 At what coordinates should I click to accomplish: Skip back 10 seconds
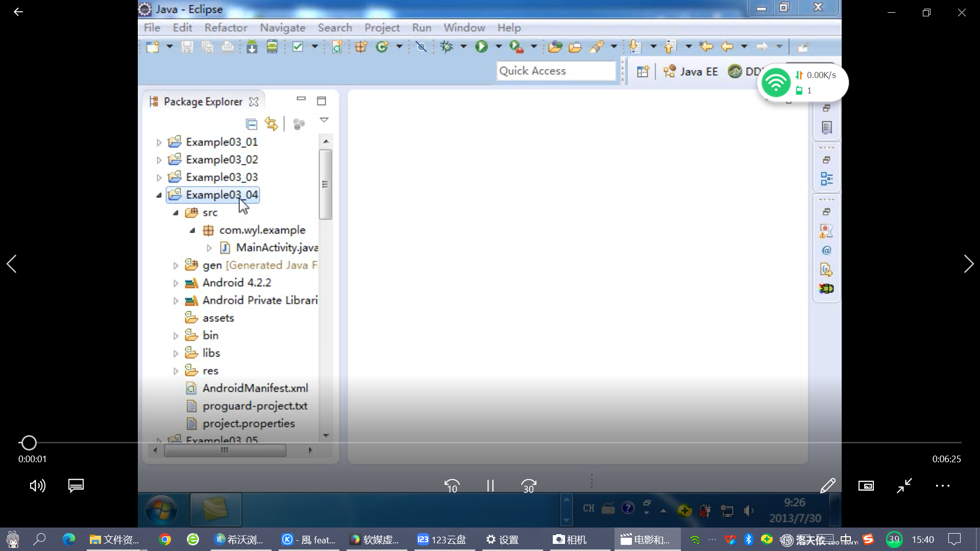452,486
